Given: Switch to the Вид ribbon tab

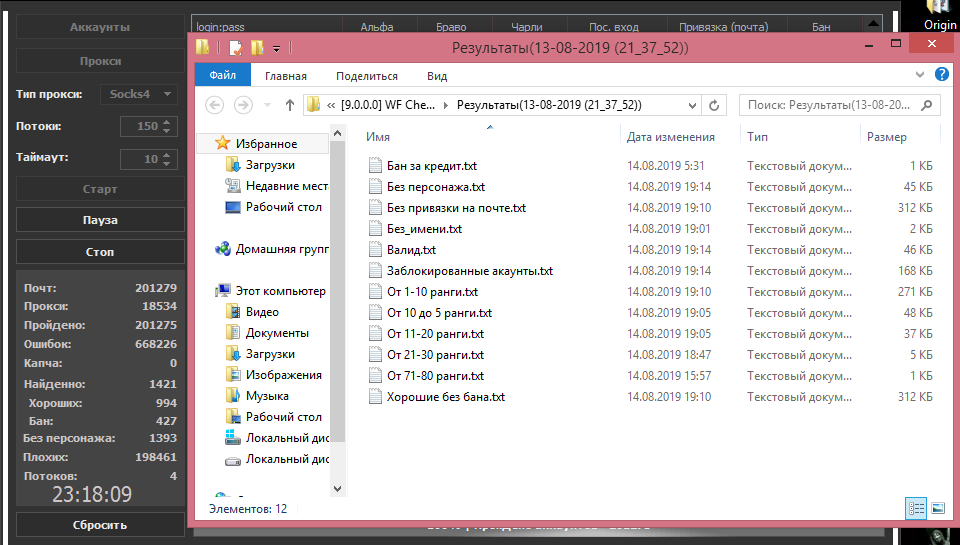Looking at the screenshot, I should (437, 76).
